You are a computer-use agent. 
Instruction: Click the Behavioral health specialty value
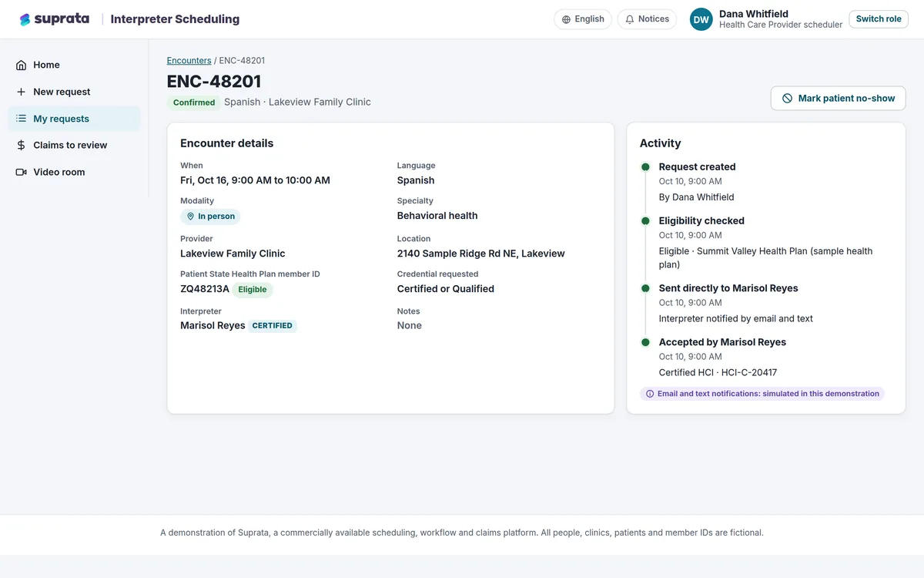coord(437,216)
